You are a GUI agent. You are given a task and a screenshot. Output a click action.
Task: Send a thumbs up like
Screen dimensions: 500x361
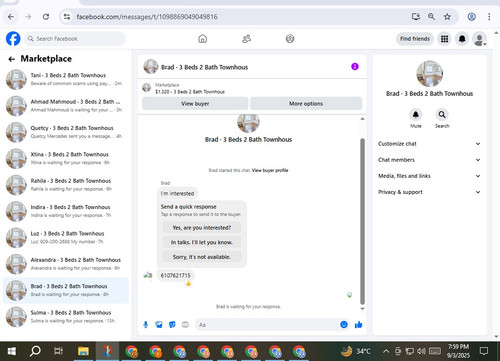[359, 324]
